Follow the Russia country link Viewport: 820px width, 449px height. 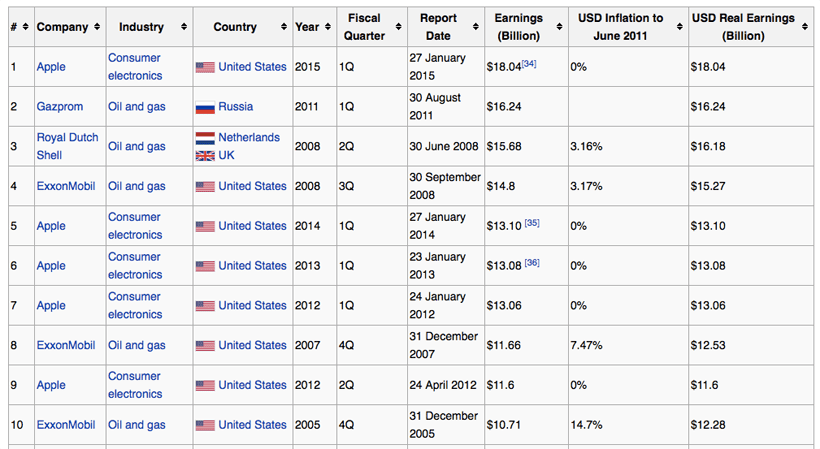coord(236,107)
